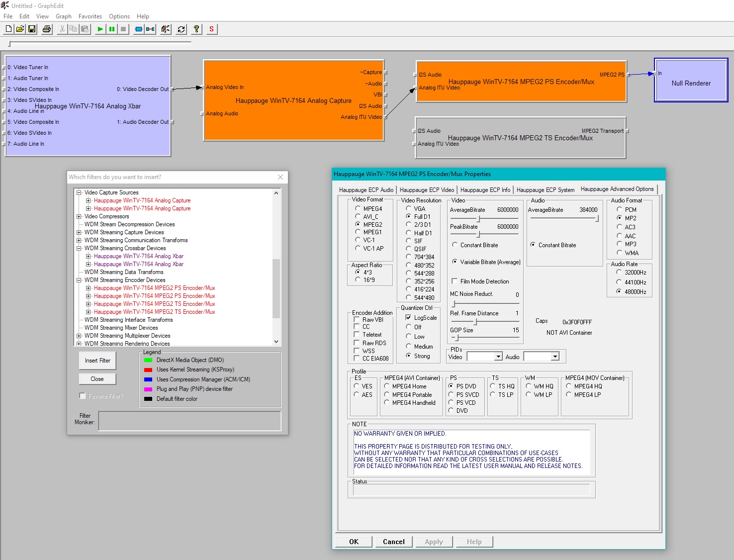
Task: Select the AC3 audio format radio button
Action: (x=620, y=227)
